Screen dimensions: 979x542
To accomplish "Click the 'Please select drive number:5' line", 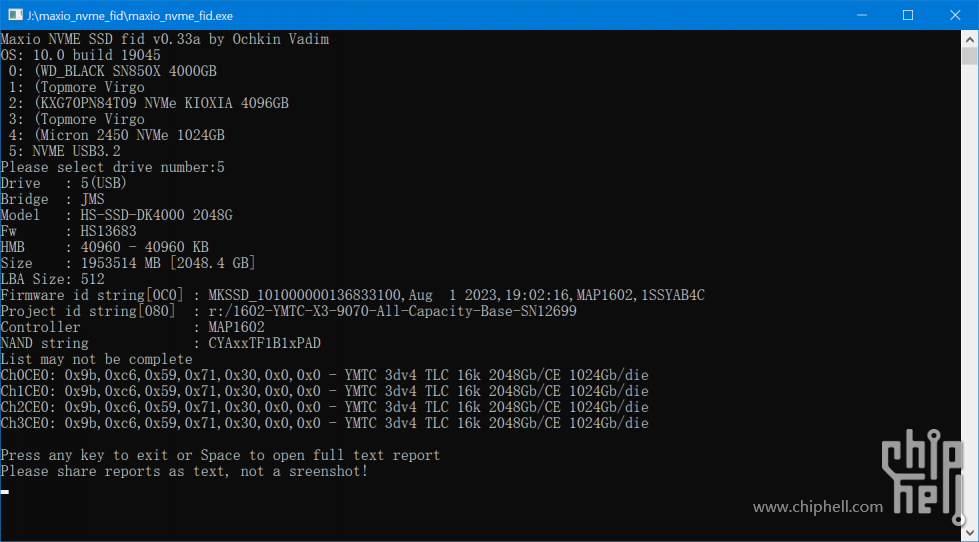I will (x=112, y=167).
